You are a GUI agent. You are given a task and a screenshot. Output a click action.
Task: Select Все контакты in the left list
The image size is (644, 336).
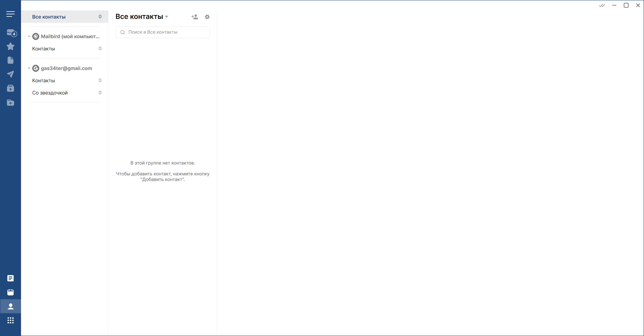[49, 17]
